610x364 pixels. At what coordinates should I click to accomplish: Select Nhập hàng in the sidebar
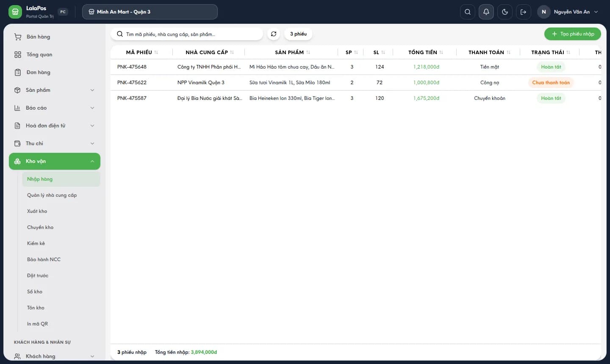pos(61,179)
